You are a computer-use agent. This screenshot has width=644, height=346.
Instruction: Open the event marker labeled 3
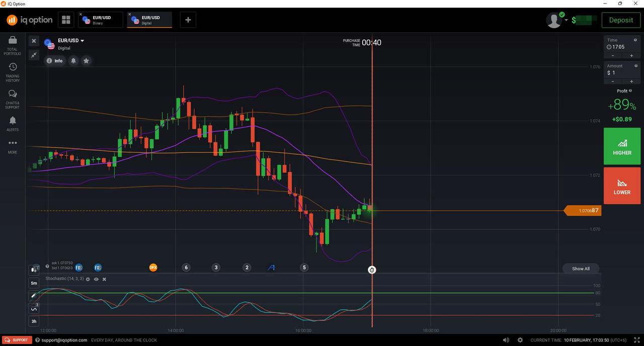point(216,268)
